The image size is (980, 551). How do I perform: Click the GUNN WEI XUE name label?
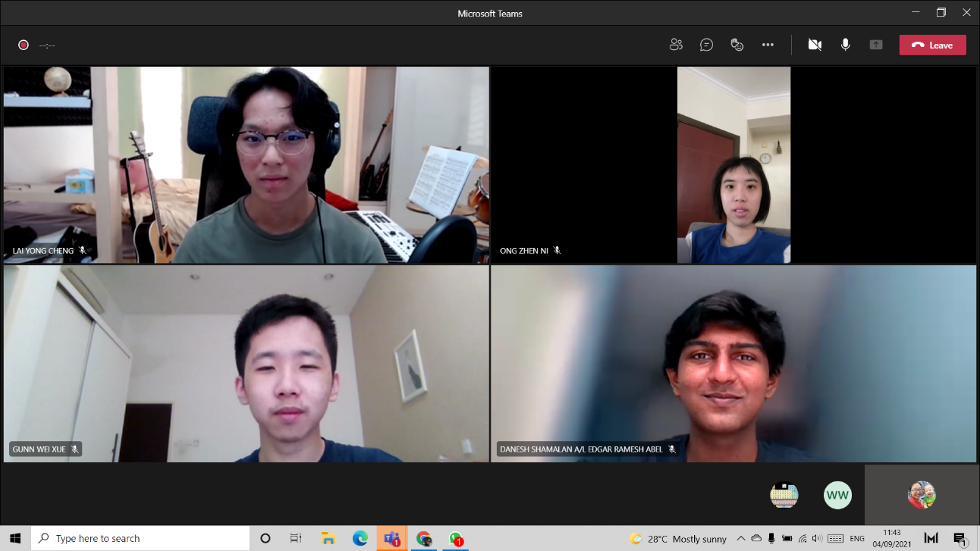pyautogui.click(x=39, y=449)
